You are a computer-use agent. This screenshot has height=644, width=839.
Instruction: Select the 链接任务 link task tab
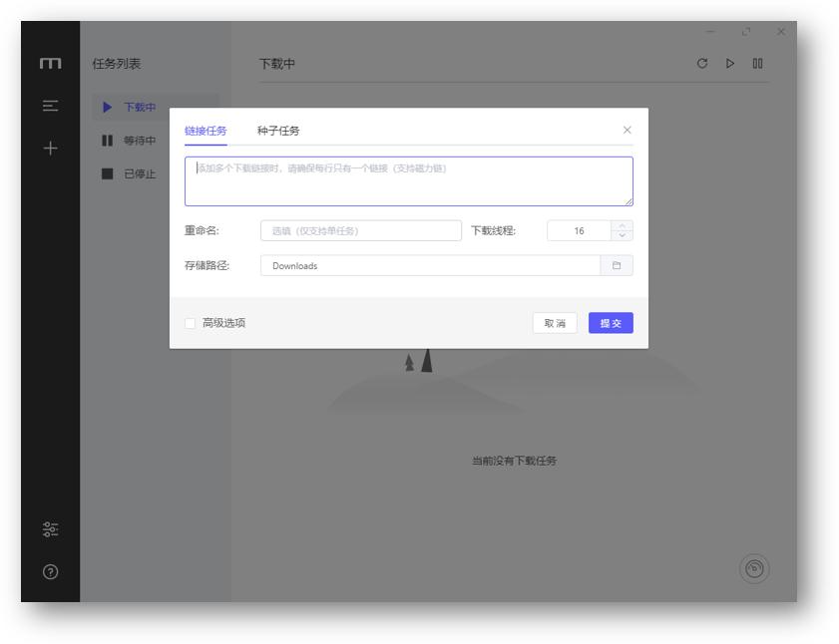coord(208,132)
